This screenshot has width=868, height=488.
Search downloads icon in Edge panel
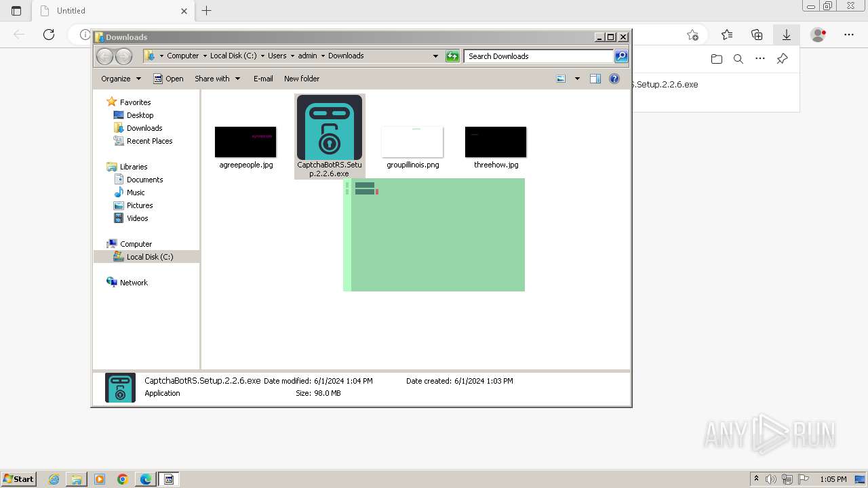pos(738,59)
